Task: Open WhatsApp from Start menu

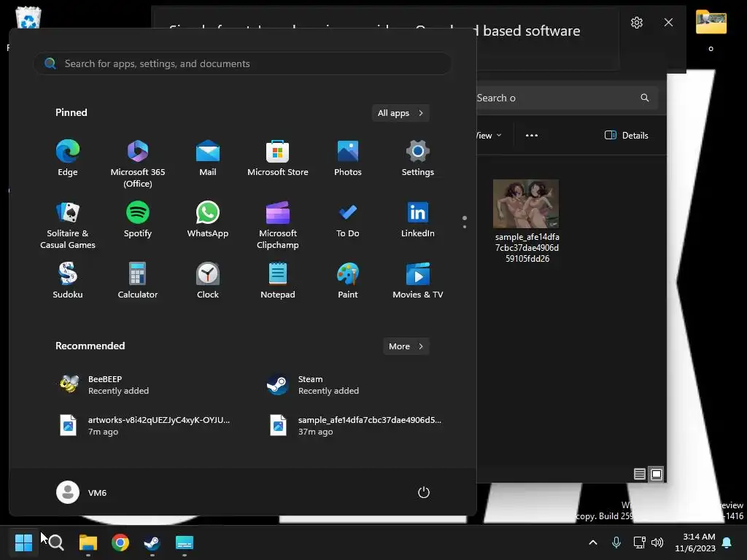Action: click(208, 219)
